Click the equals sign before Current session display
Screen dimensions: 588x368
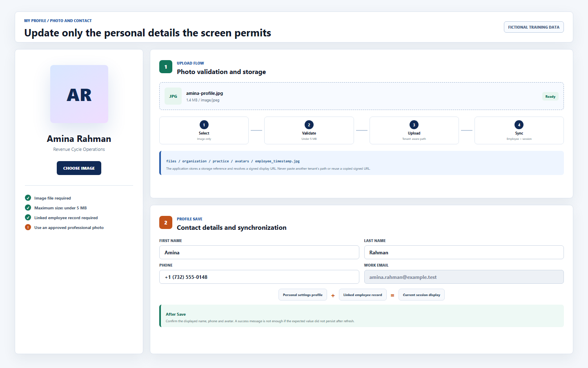click(x=392, y=295)
